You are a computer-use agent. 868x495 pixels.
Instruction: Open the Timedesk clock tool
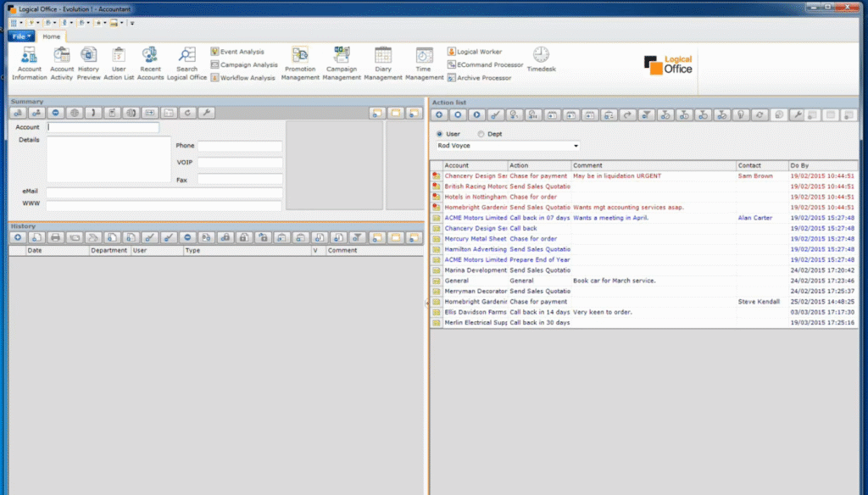541,60
